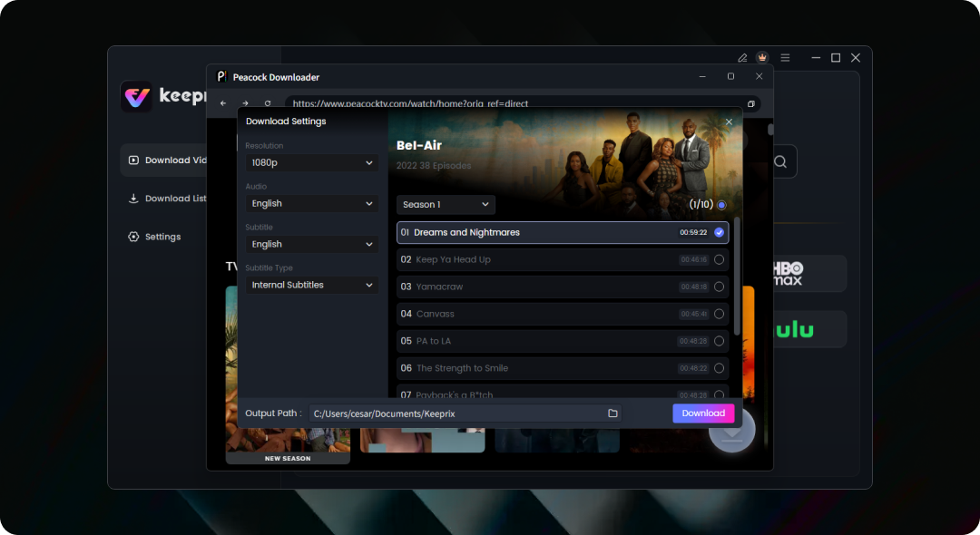Click The Strength to Smile title
Viewport: 980px width, 535px height.
tap(462, 368)
